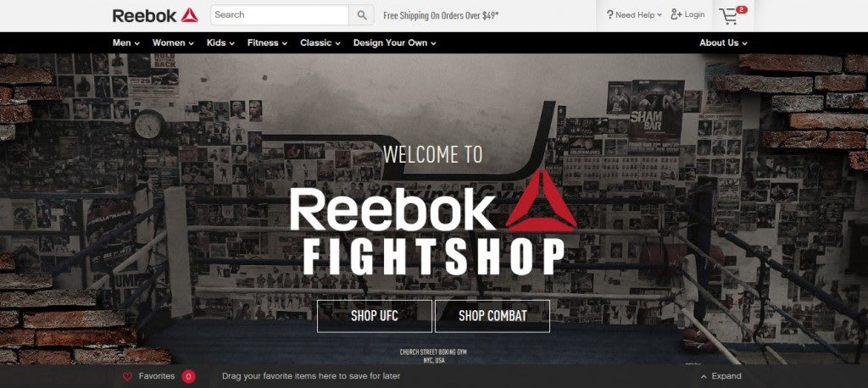This screenshot has height=388, width=868.
Task: Click into the Search input field
Action: pos(280,15)
